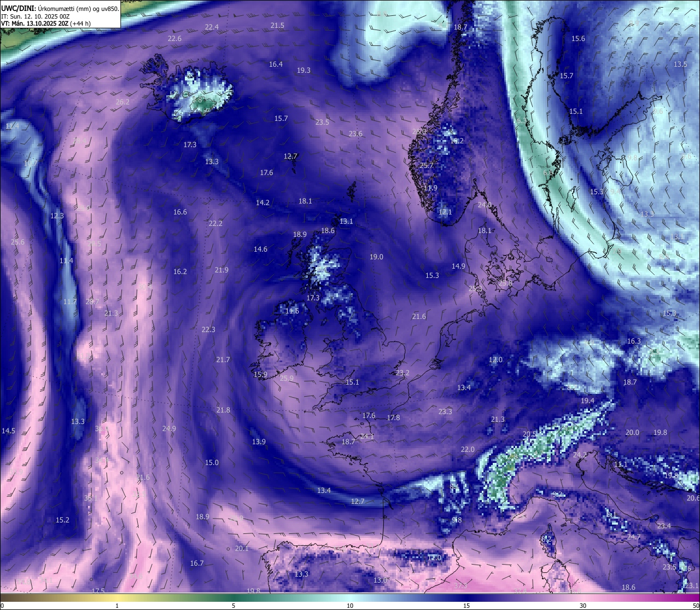Click the value 12.3 on the map

57,216
